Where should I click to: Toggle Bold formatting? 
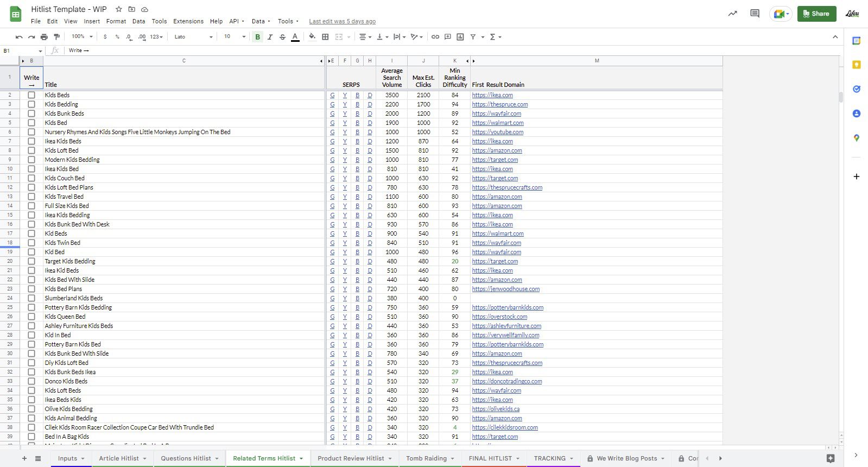(x=258, y=37)
